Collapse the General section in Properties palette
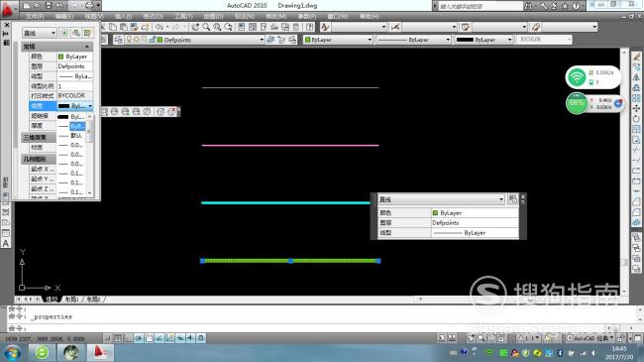Viewport: 644px width, 362px height. click(87, 47)
